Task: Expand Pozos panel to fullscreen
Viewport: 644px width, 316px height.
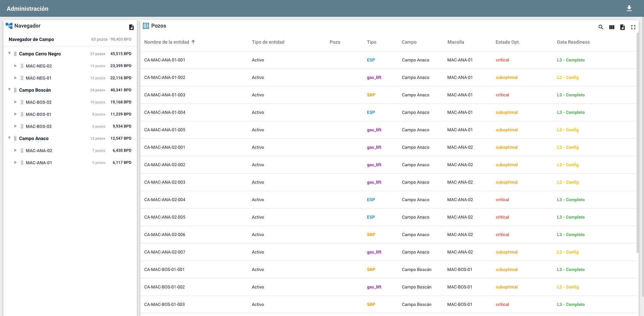Action: point(633,27)
